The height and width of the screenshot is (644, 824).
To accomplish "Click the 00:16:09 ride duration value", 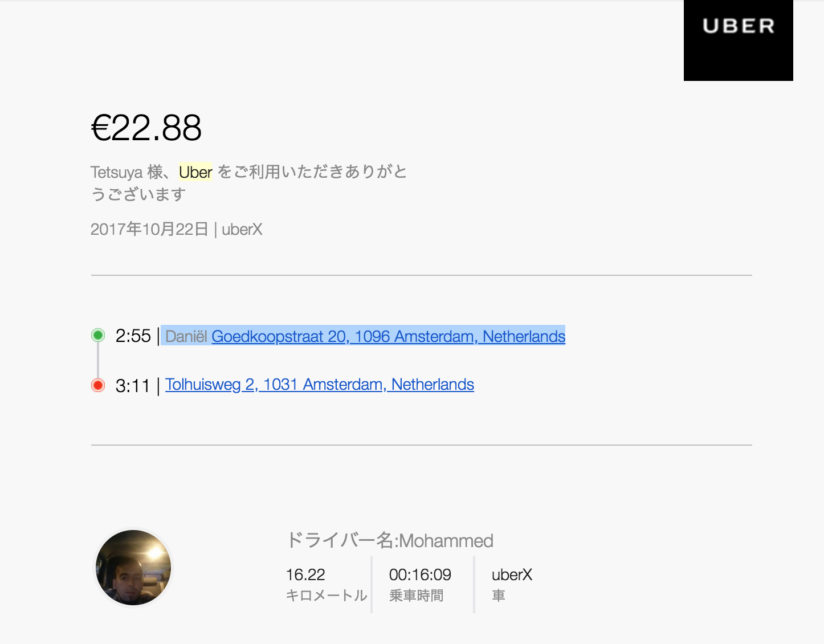I will tap(420, 574).
